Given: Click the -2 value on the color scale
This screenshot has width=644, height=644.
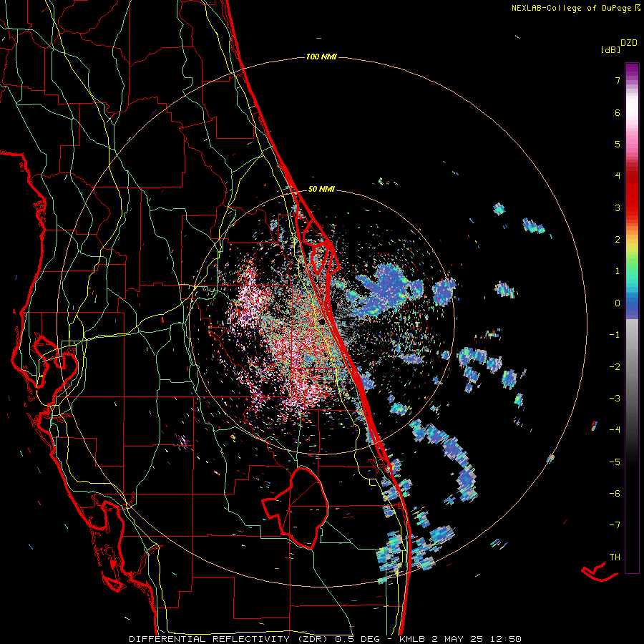Looking at the screenshot, I should [x=615, y=366].
